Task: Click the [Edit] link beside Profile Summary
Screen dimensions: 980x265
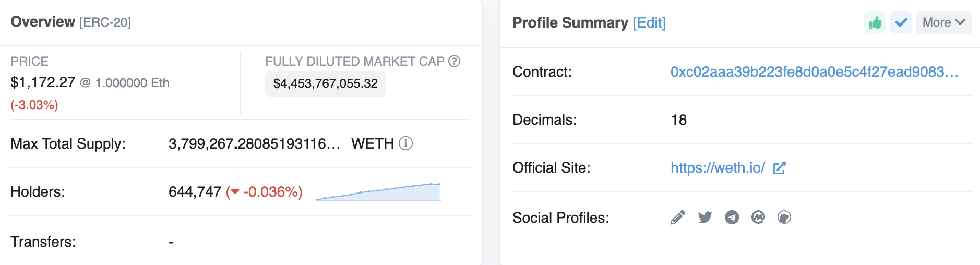Action: tap(649, 23)
